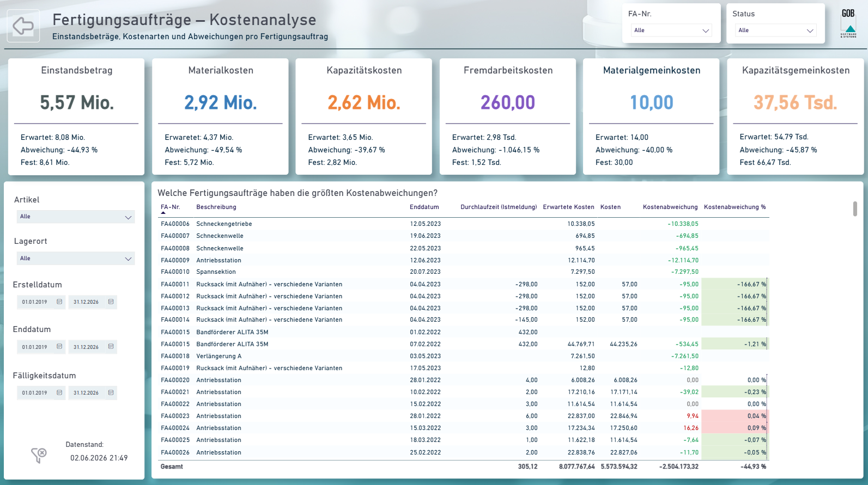Image resolution: width=868 pixels, height=485 pixels.
Task: Sort table by Kostenabweichung % column header
Action: point(735,207)
